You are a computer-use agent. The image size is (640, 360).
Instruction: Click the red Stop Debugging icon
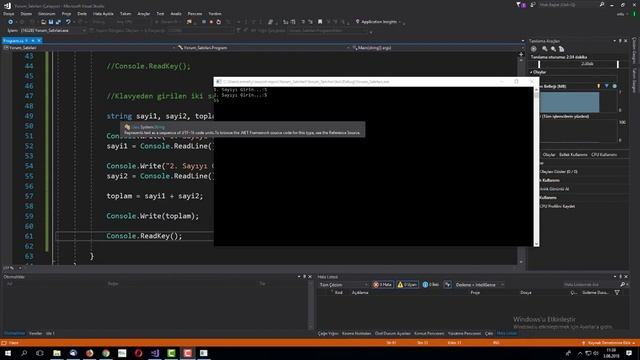click(x=211, y=22)
